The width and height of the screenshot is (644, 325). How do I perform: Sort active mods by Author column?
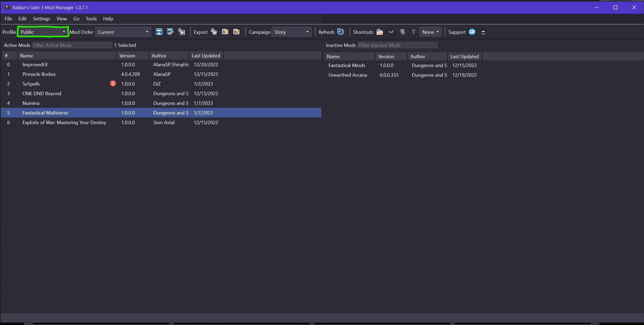[x=169, y=56]
